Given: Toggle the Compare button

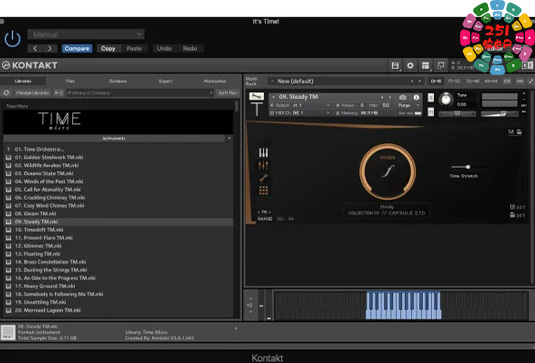Looking at the screenshot, I should pyautogui.click(x=77, y=48).
